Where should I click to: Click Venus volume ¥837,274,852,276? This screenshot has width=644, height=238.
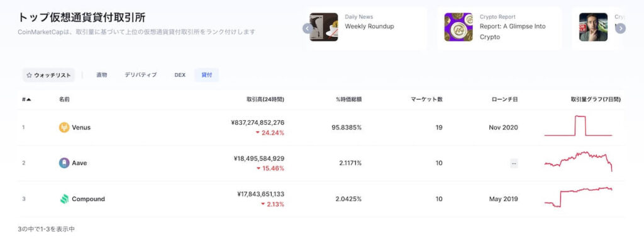[x=257, y=123]
